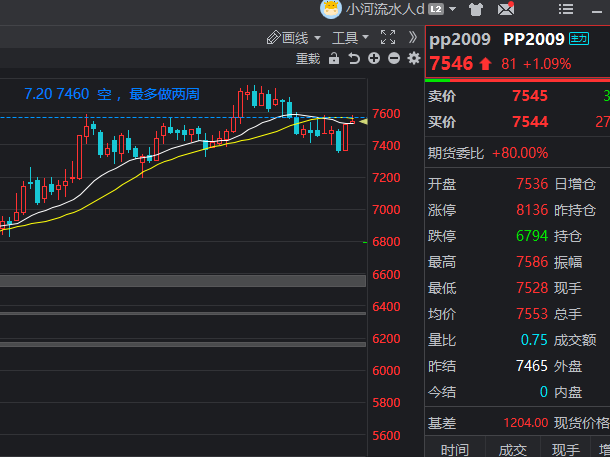Open the skin shirt icon
The width and height of the screenshot is (610, 457).
coord(476,9)
